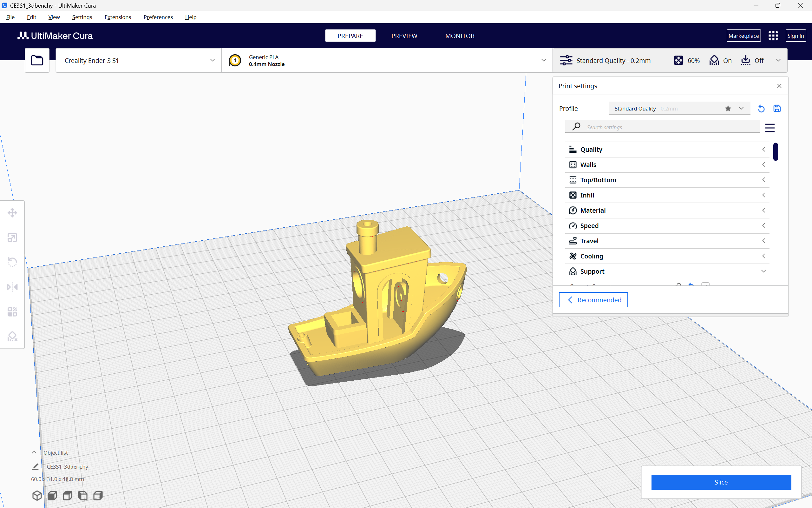Open the File menu
This screenshot has height=508, width=812.
pyautogui.click(x=10, y=17)
